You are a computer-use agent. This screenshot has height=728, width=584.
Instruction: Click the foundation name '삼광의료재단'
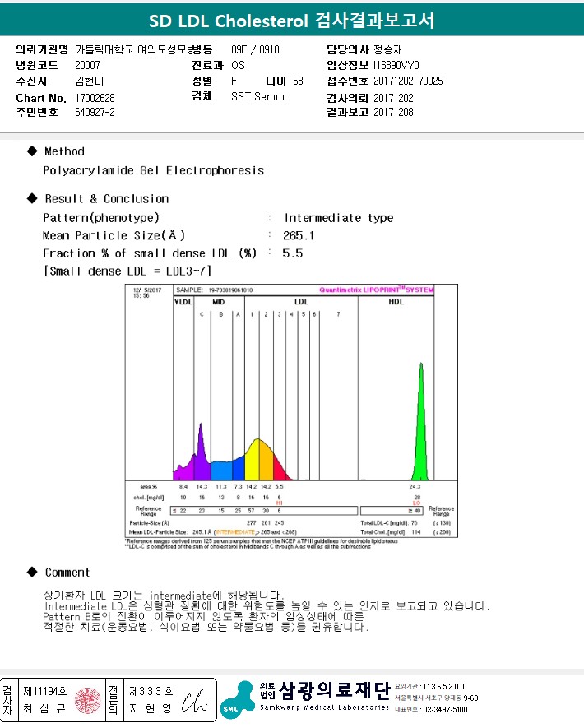(334, 690)
